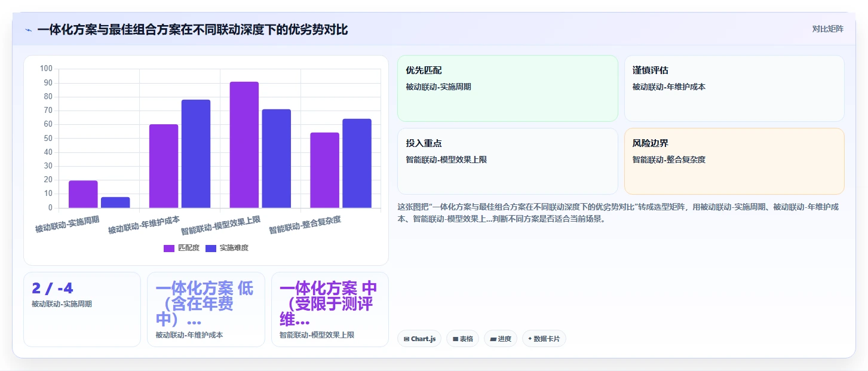
Task: Click the 一体化方案 低 stat card value
Action: pos(204,303)
